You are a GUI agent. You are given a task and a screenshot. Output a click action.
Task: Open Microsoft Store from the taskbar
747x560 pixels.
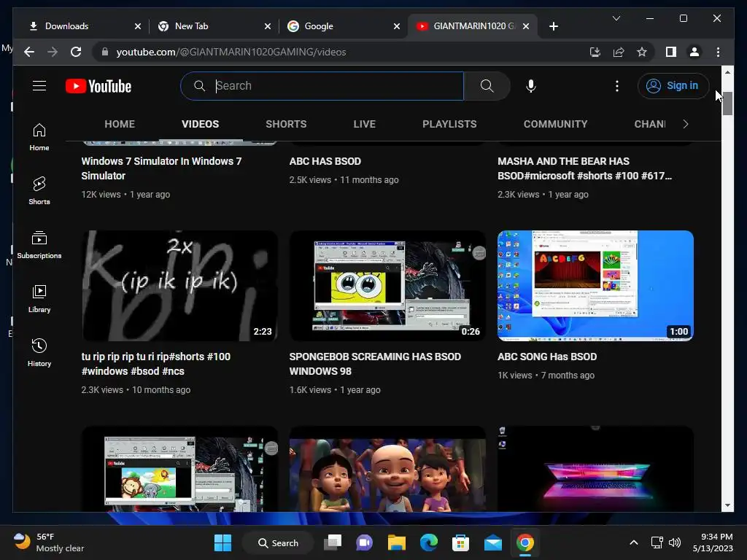tap(461, 542)
